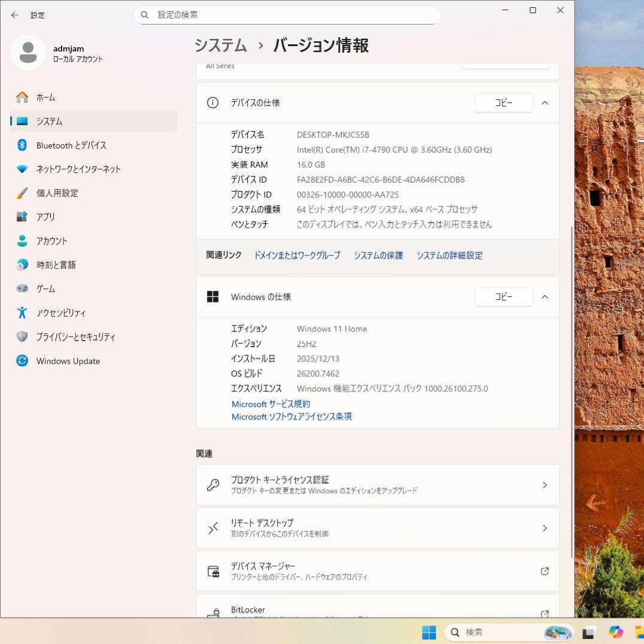This screenshot has width=644, height=644.
Task: Click the admjam account avatar
Action: (x=28, y=53)
